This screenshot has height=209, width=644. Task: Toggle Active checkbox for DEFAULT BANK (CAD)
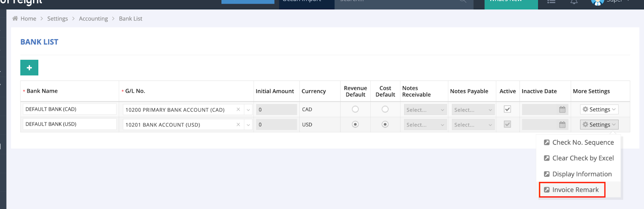[507, 109]
